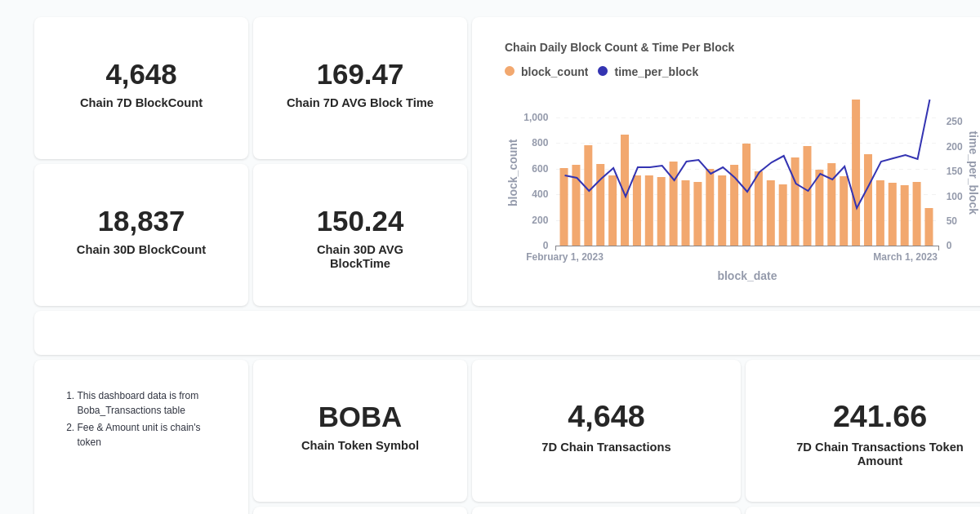Click the block_date axis title
980x514 pixels.
coord(747,276)
